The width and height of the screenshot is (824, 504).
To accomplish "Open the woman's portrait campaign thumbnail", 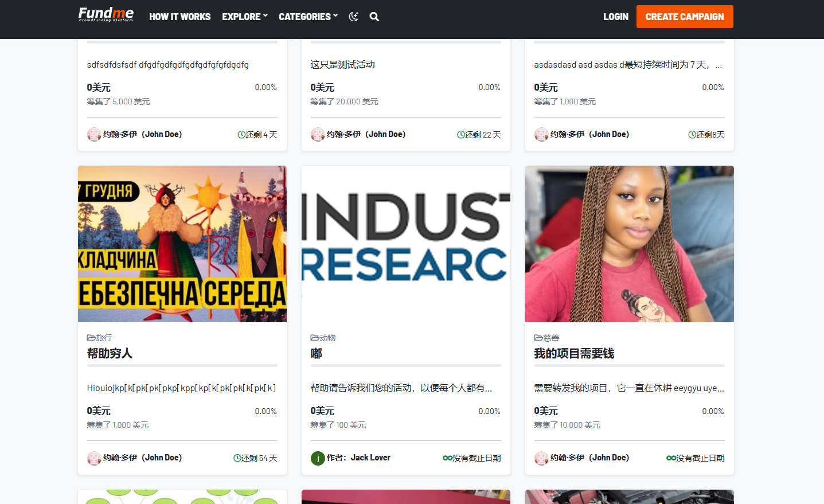I will point(629,244).
